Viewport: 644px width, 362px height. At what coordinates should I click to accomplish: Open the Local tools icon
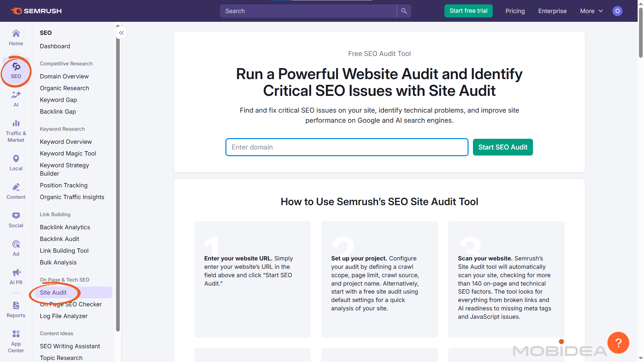pos(16,162)
